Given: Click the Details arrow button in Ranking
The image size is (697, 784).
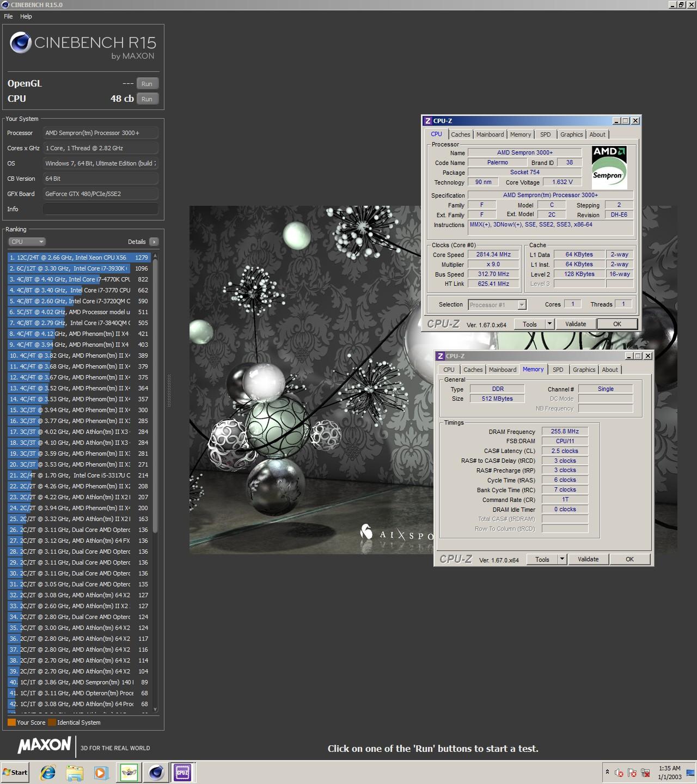Looking at the screenshot, I should click(154, 242).
